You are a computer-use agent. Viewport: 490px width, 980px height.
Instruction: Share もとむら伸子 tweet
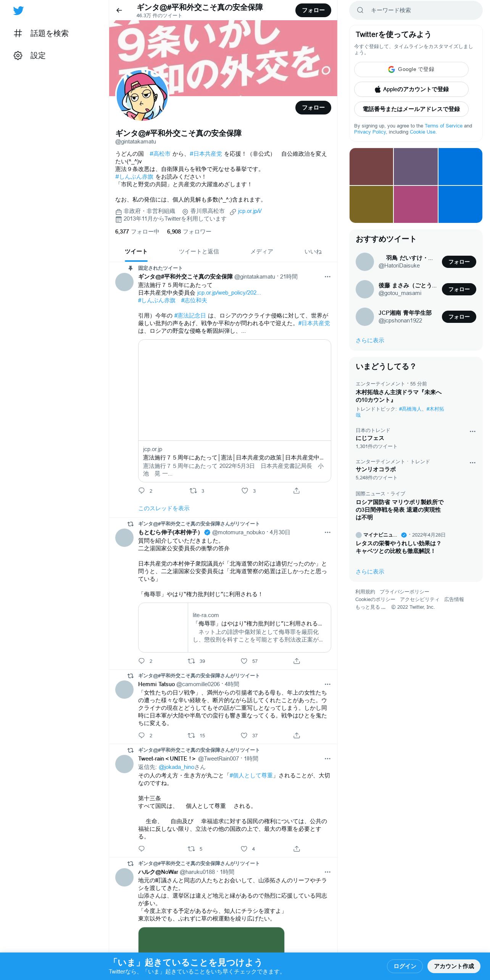297,661
